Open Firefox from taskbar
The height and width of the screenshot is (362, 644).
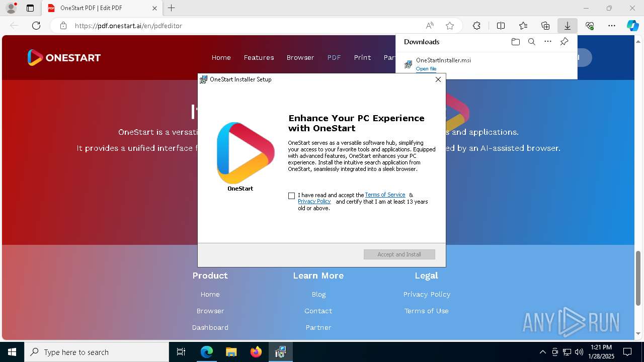pyautogui.click(x=256, y=352)
